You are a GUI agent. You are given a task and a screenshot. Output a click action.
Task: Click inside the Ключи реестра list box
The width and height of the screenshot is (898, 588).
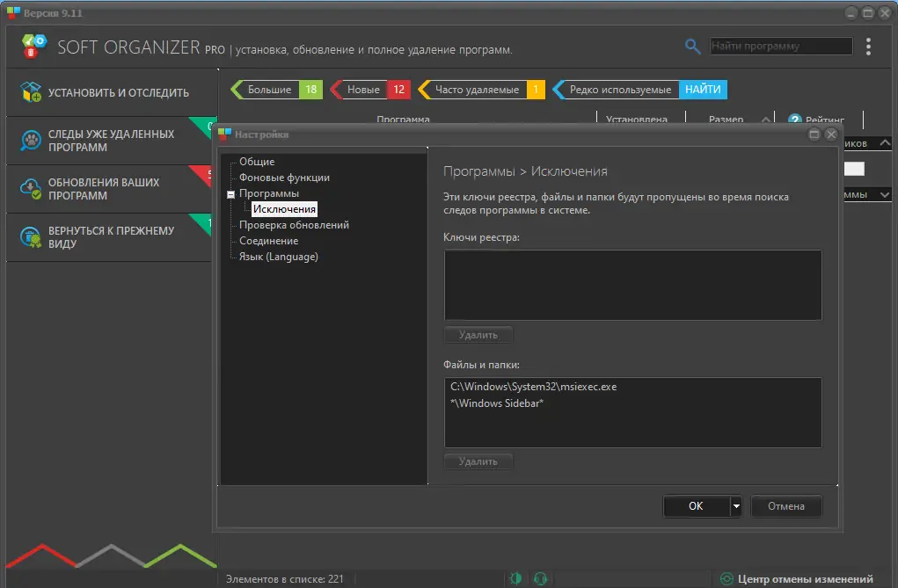[x=633, y=285]
